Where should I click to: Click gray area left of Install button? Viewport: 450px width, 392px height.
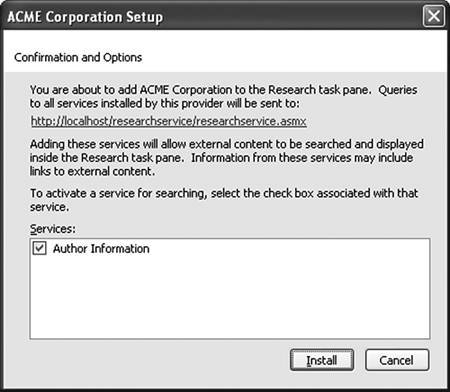[157, 360]
